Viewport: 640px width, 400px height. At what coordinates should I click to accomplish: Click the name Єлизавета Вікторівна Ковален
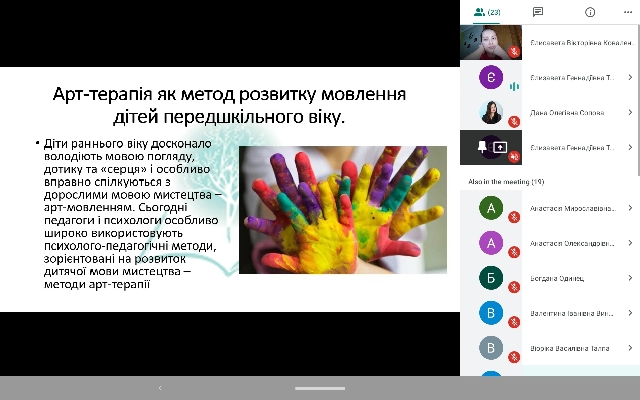pos(581,42)
